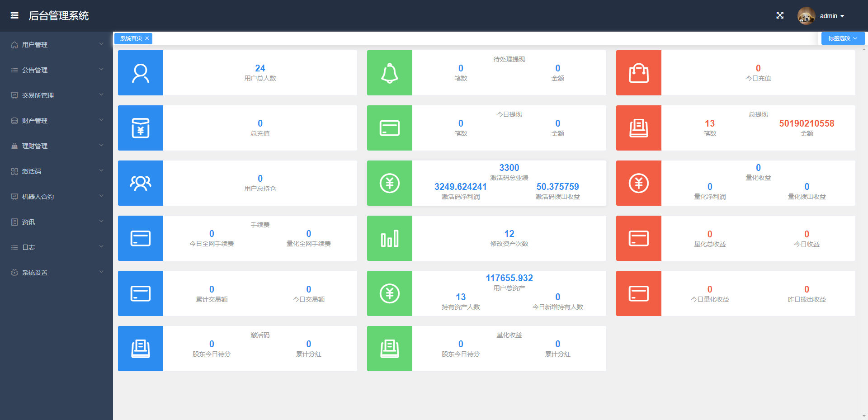Click the fullscreen toggle icon in header
The width and height of the screenshot is (868, 420).
(x=780, y=15)
